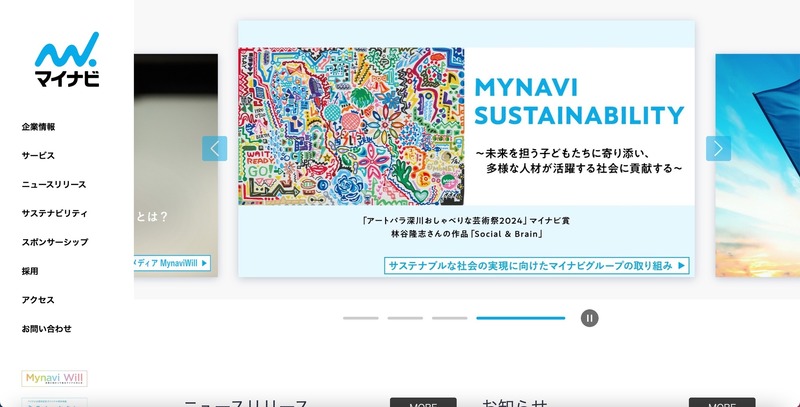Viewport: 800px width, 407px height.
Task: Switch to the third carousel slide indicator
Action: [449, 318]
